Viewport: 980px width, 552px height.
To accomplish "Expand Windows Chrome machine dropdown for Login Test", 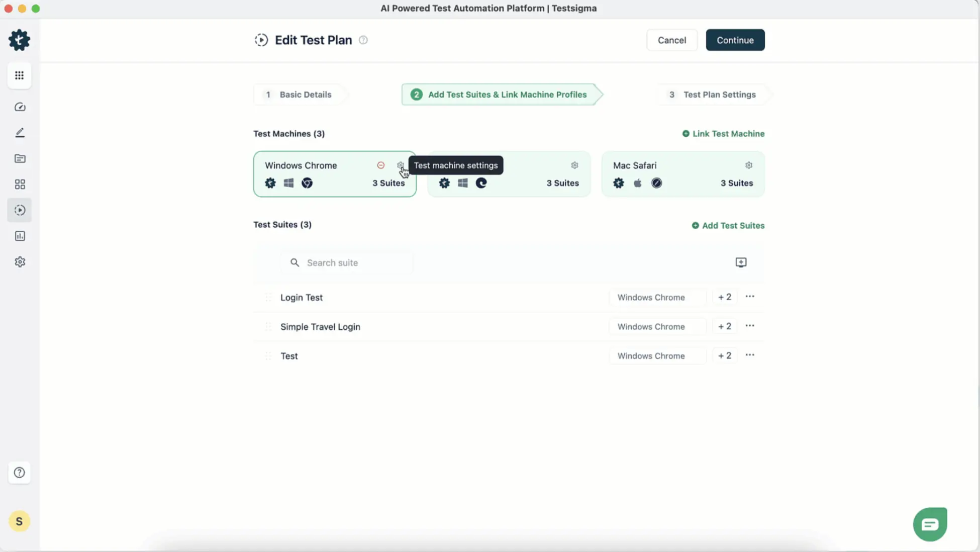I will (x=657, y=297).
